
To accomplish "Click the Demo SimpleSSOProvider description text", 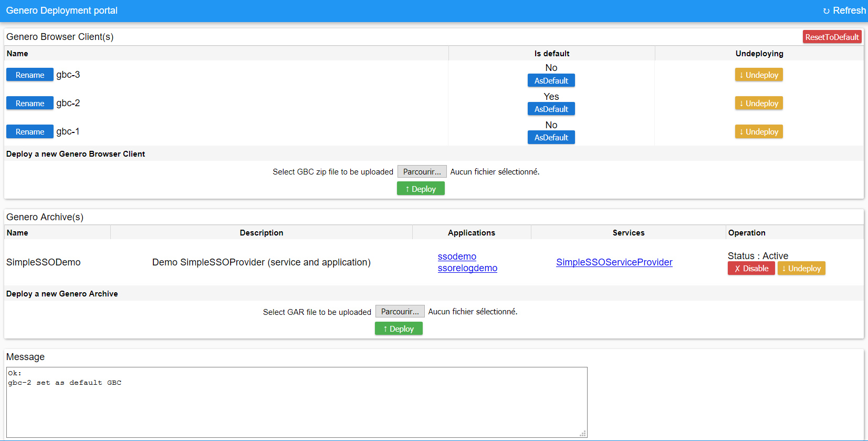I will tap(262, 262).
